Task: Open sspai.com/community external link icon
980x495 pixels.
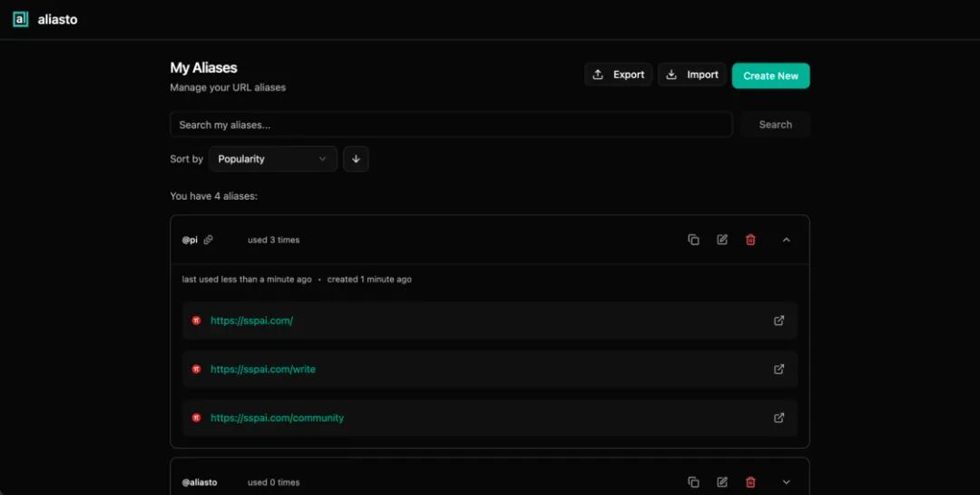Action: pyautogui.click(x=779, y=418)
